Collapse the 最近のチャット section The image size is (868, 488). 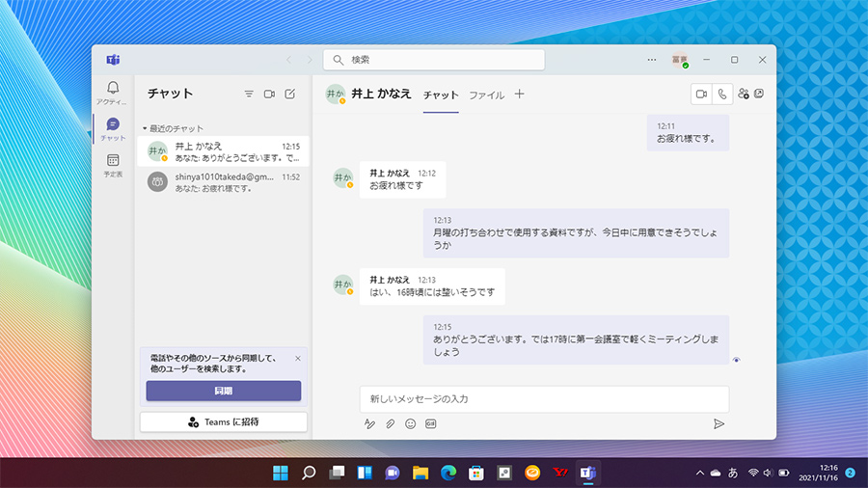(146, 128)
